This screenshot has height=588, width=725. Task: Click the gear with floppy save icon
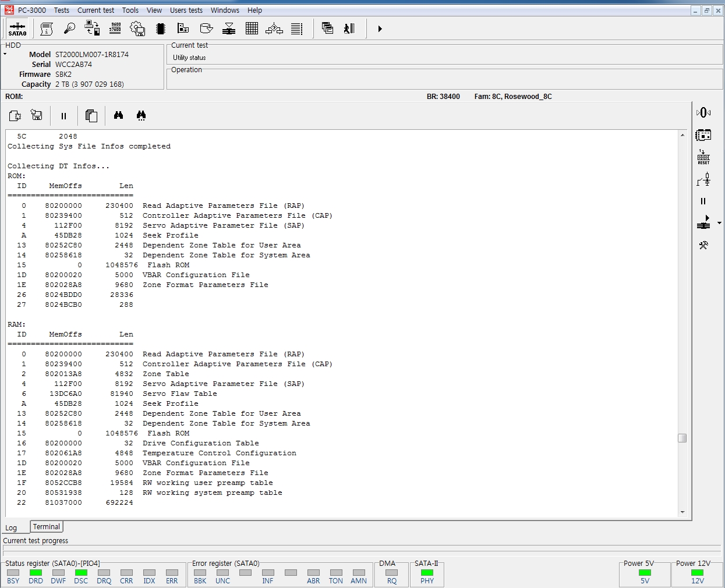pyautogui.click(x=137, y=29)
